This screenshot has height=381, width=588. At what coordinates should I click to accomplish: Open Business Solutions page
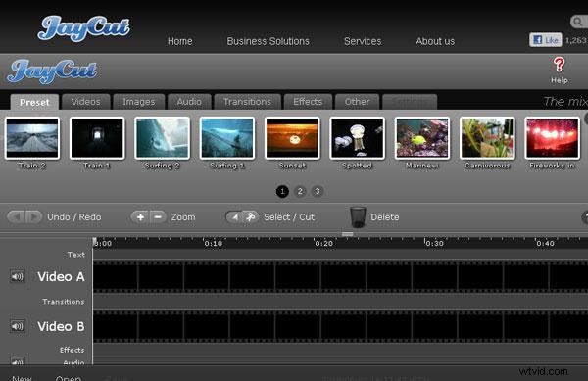pos(269,41)
